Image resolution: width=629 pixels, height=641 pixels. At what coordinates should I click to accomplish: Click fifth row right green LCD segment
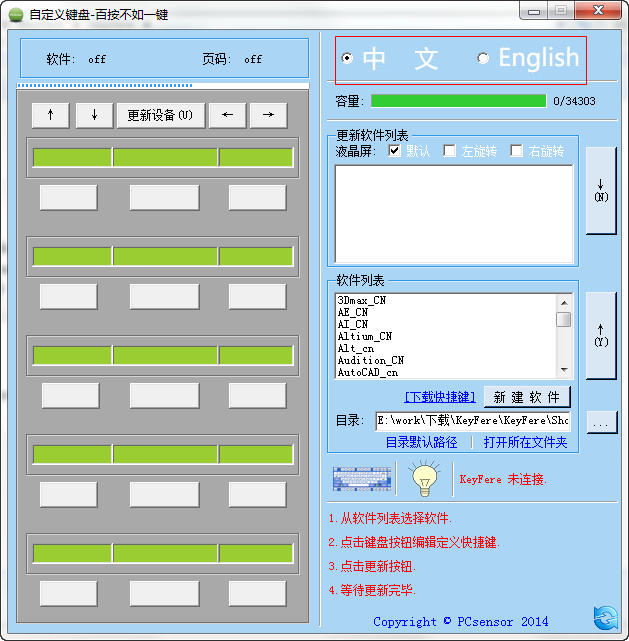256,554
